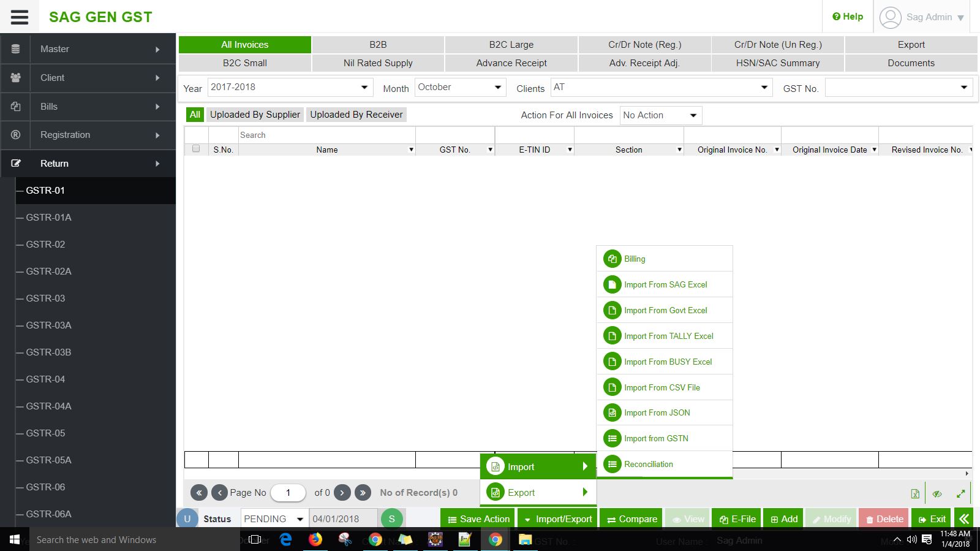Click the Compare button
This screenshot has height=551, width=980.
631,519
